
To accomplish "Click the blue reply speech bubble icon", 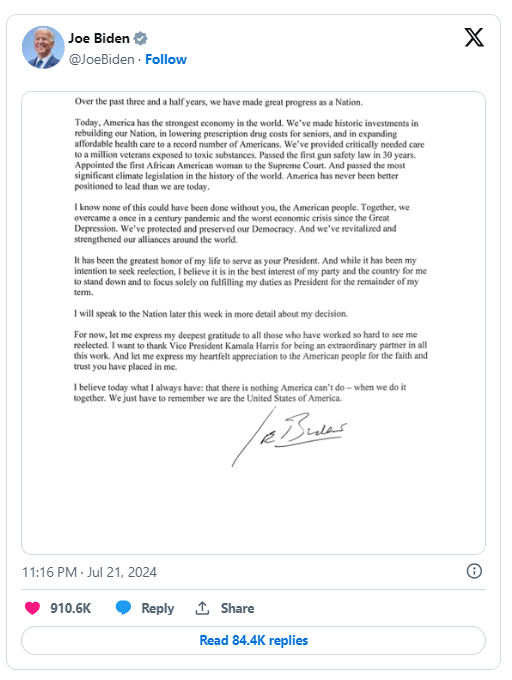I will click(x=123, y=608).
